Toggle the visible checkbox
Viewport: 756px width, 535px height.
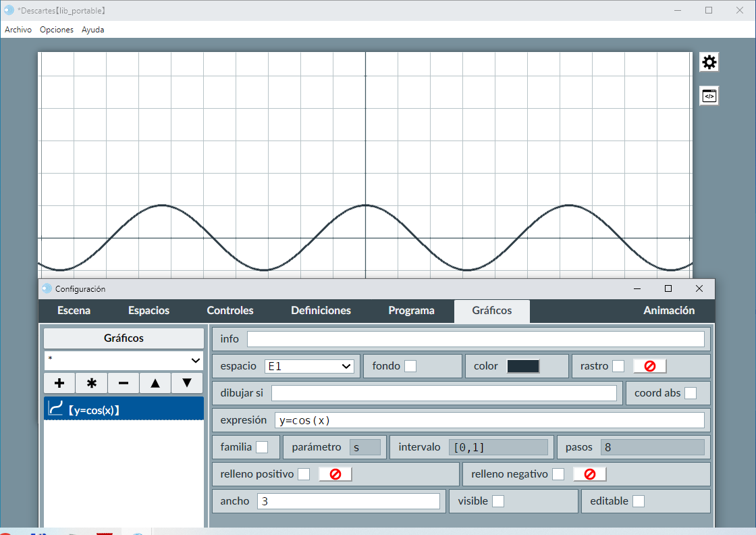[498, 501]
